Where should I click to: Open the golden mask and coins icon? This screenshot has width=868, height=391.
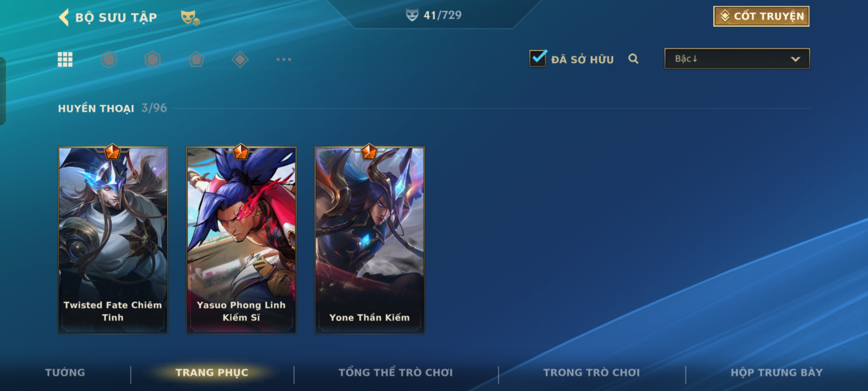[x=190, y=17]
